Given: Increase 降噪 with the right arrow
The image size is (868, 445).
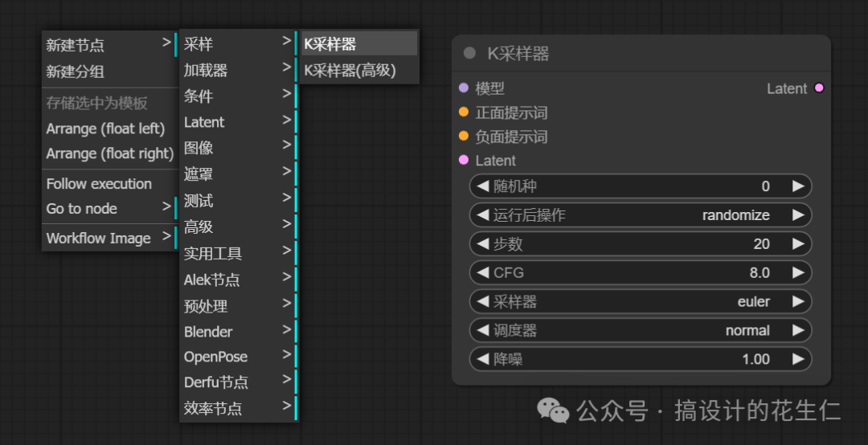Looking at the screenshot, I should point(798,359).
